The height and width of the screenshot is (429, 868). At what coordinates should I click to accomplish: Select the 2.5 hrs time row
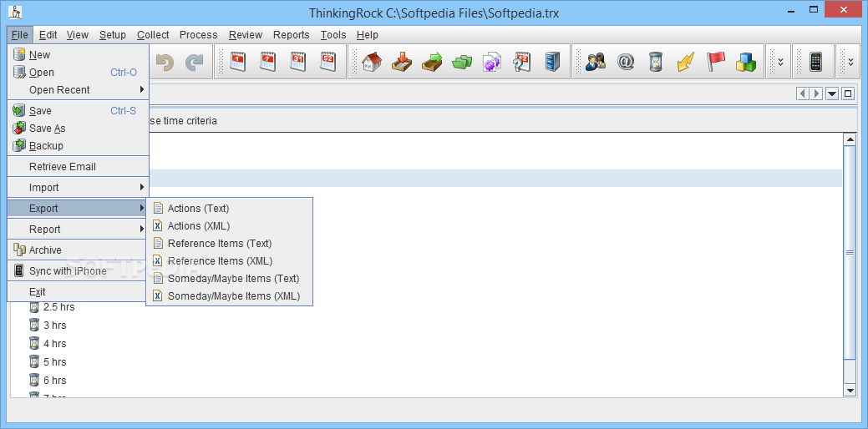[x=52, y=307]
